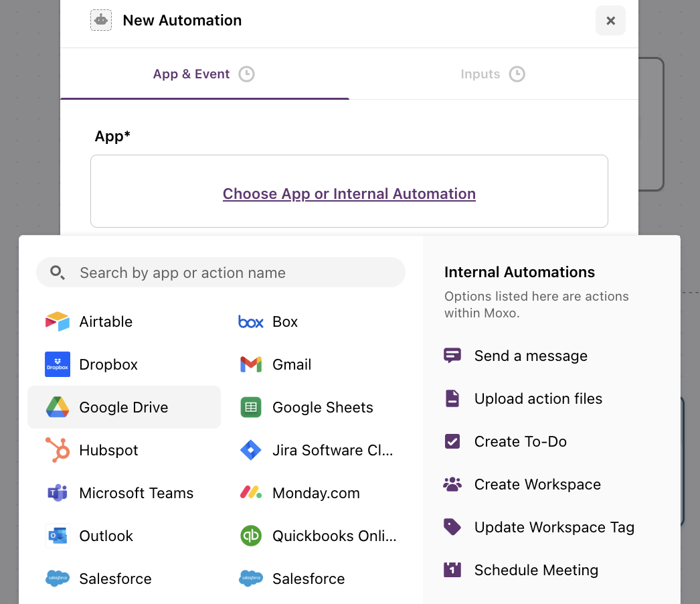Select the Jira Software Cl... label
Image resolution: width=700 pixels, height=604 pixels.
(333, 450)
